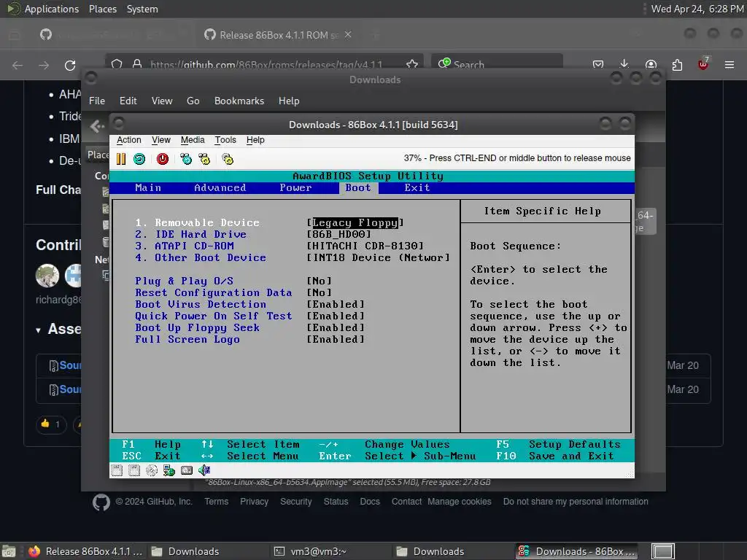Select the Advanced tab in AwardBIOS
Screen dimensions: 747x560
click(220, 187)
